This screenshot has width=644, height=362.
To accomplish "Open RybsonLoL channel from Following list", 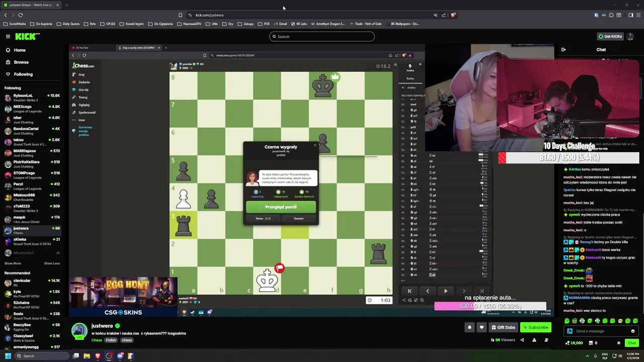I will (x=33, y=97).
